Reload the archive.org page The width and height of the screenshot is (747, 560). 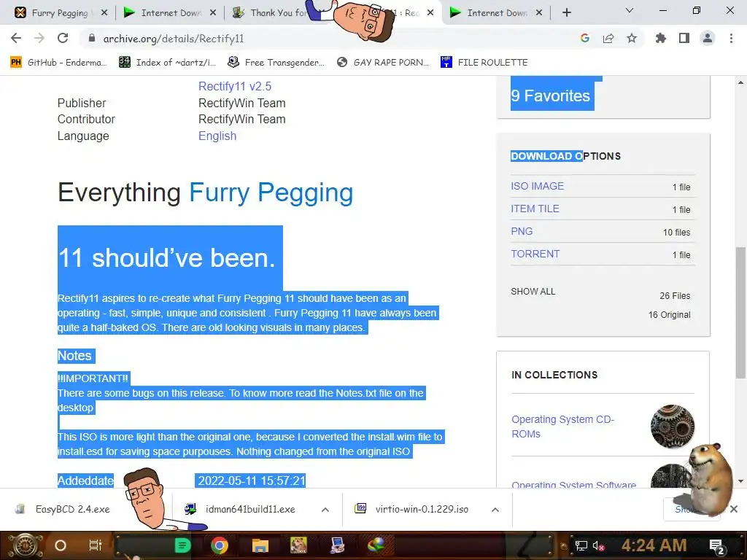coord(63,38)
